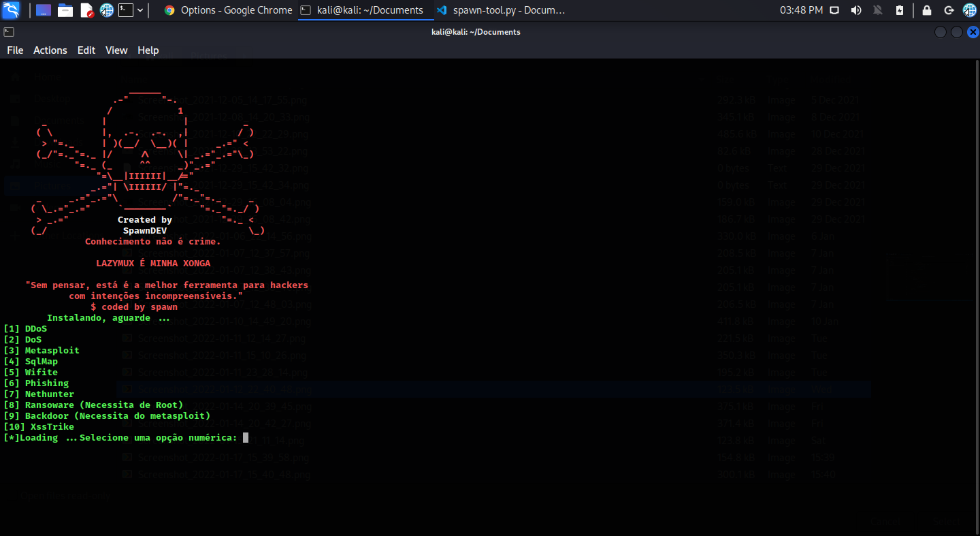Click the logout icon in the system tray
This screenshot has height=536, width=980.
tap(949, 10)
